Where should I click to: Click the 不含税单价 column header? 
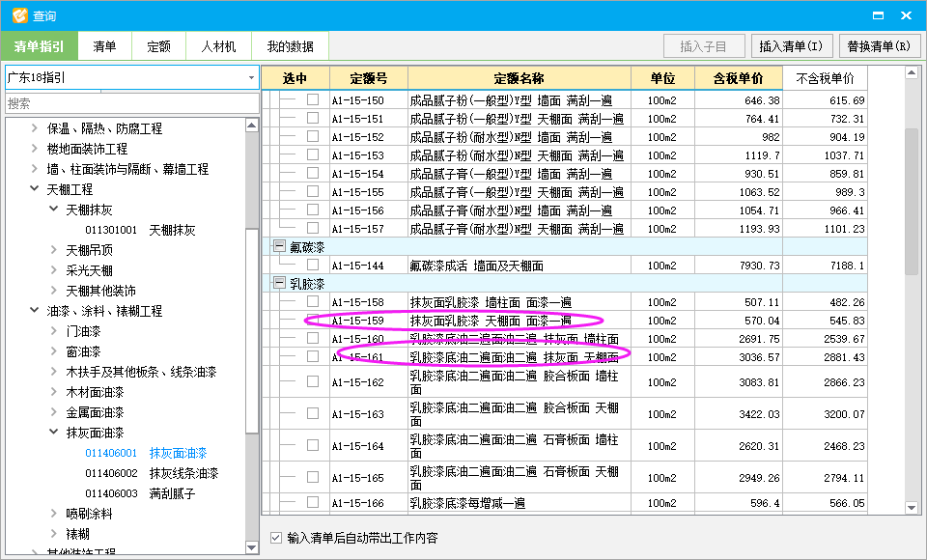coord(825,78)
